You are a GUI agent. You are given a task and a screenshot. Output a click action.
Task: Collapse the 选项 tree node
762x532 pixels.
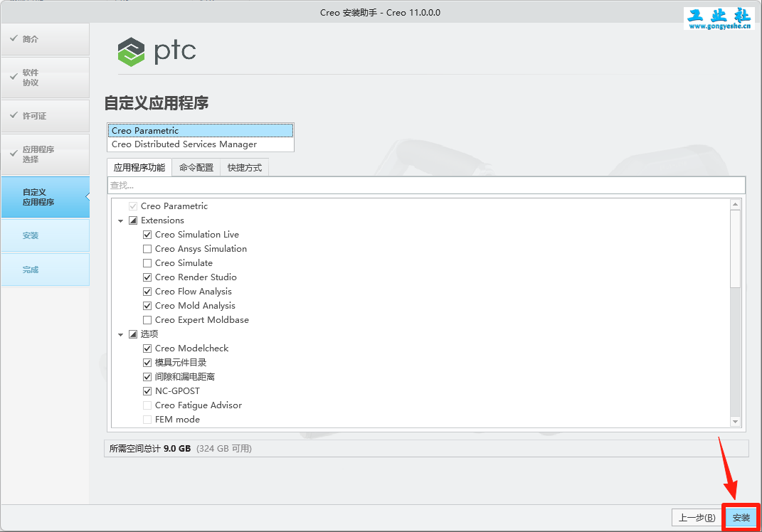(x=120, y=335)
